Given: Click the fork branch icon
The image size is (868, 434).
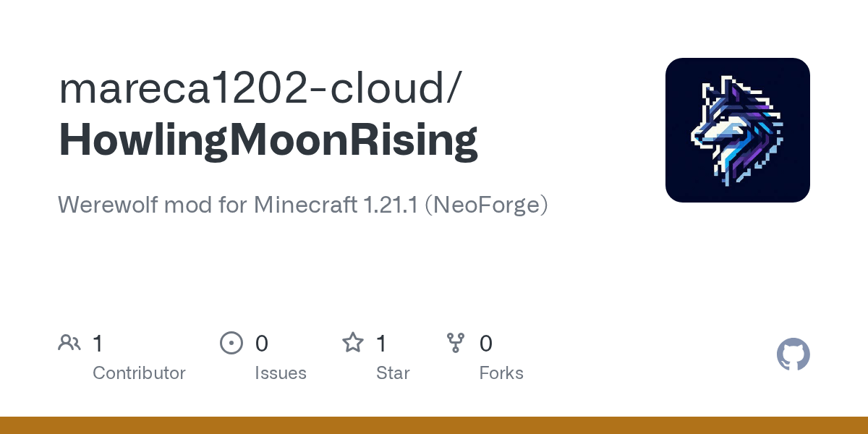Looking at the screenshot, I should click(456, 343).
